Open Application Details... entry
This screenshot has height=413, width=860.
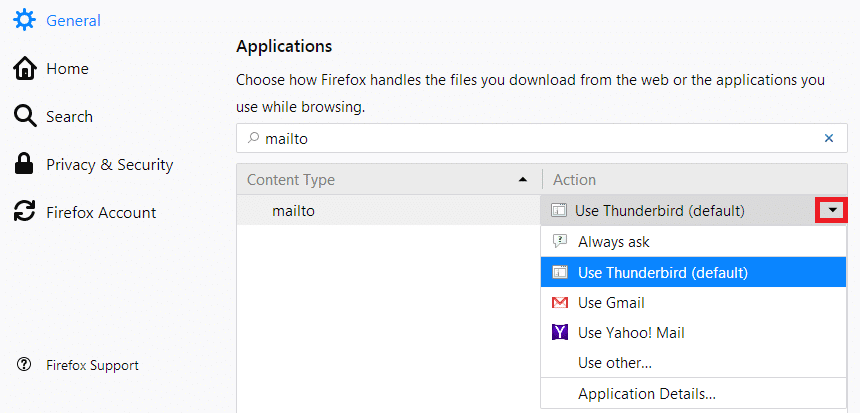[x=646, y=394]
